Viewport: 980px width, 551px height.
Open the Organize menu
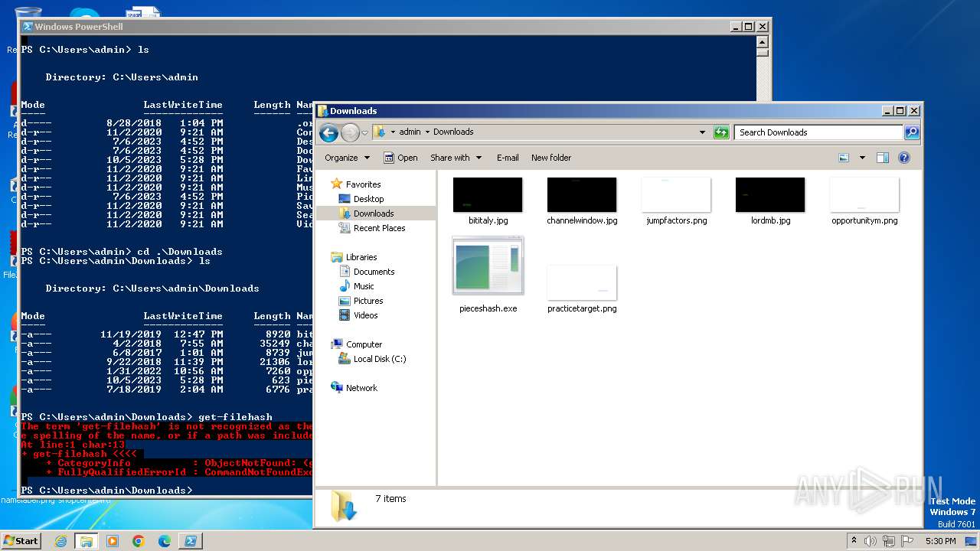point(347,158)
